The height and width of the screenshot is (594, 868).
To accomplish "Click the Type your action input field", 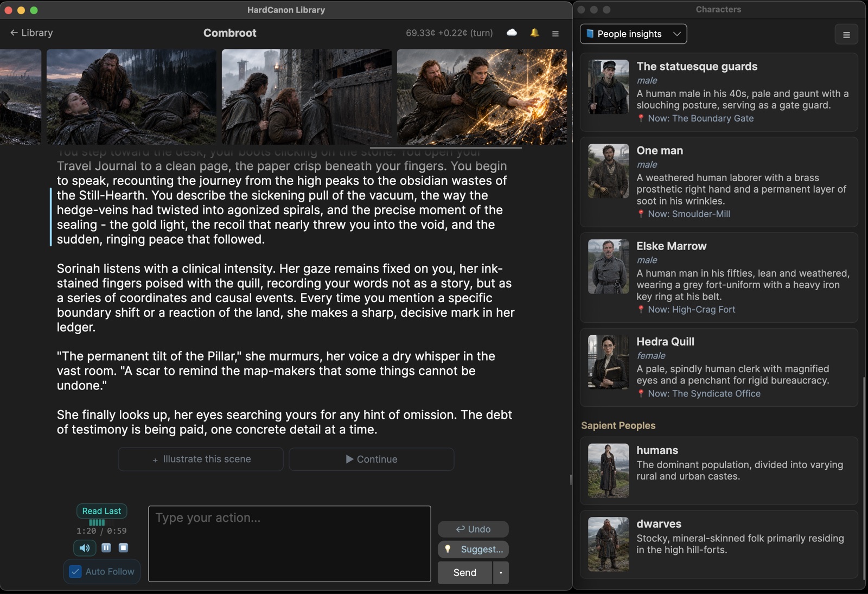I will click(290, 544).
